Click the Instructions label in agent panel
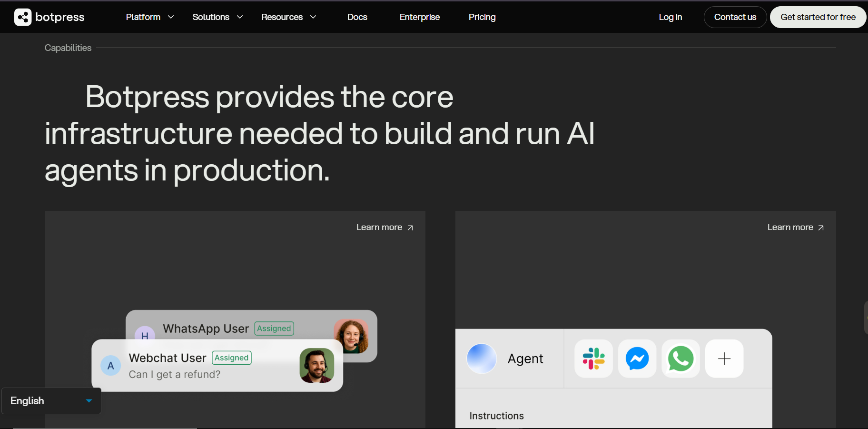The image size is (868, 429). click(x=496, y=416)
